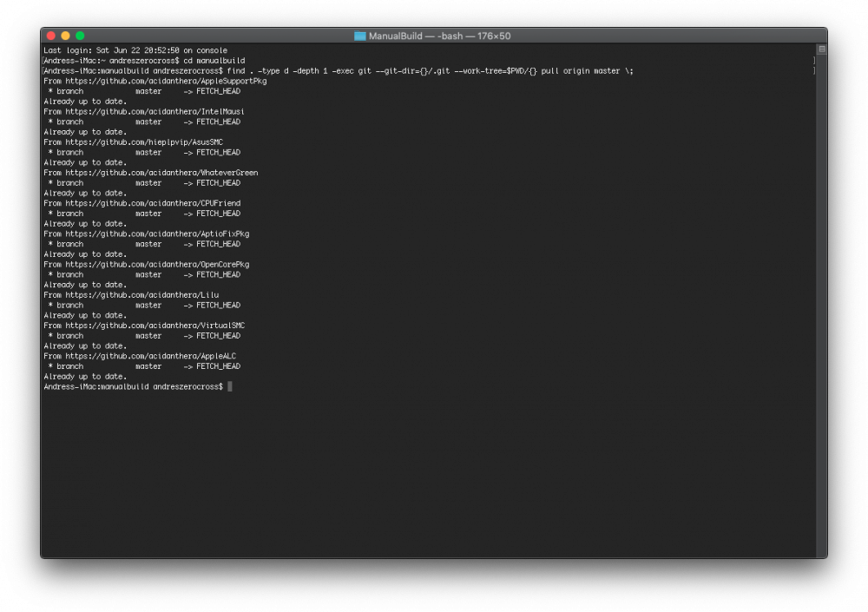
Task: Click the last 'Andress-iMac:manualbuild andreszerocross$' prompt
Action: click(134, 386)
